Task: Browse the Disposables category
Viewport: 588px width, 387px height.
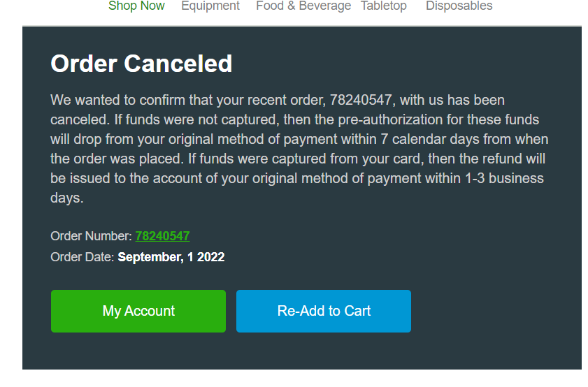Action: [459, 6]
